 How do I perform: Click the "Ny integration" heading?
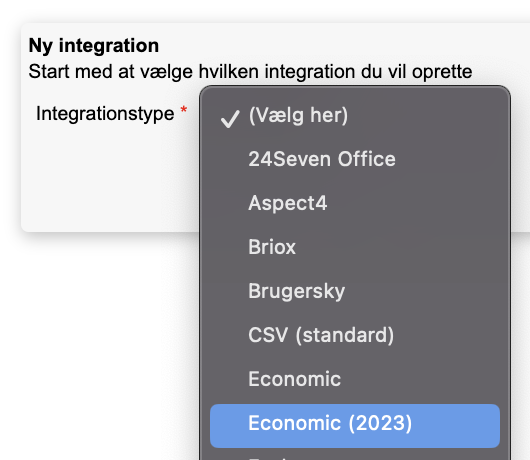(x=94, y=46)
